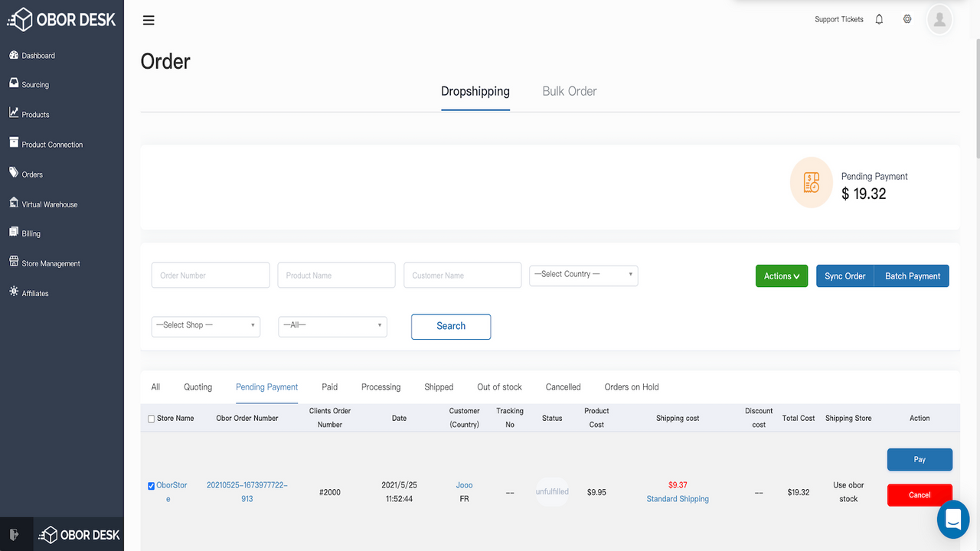This screenshot has height=551, width=980.
Task: Switch to the Bulk Order tab
Action: 569,91
